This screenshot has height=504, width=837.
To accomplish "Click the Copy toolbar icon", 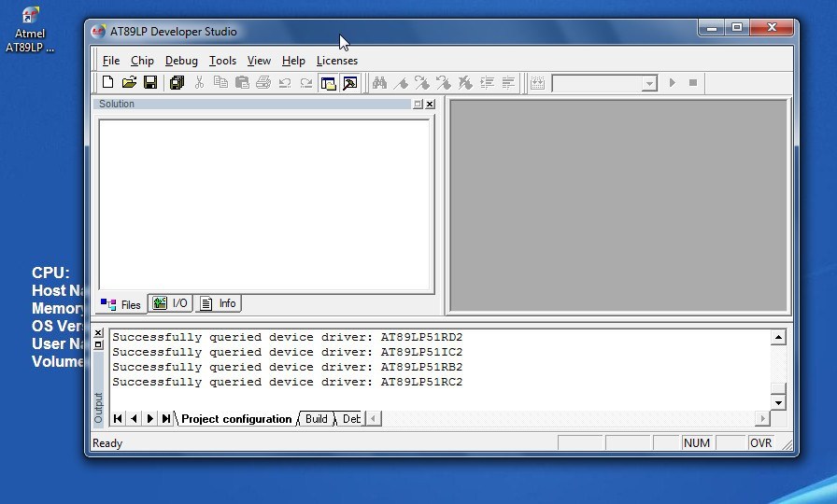I will [220, 83].
